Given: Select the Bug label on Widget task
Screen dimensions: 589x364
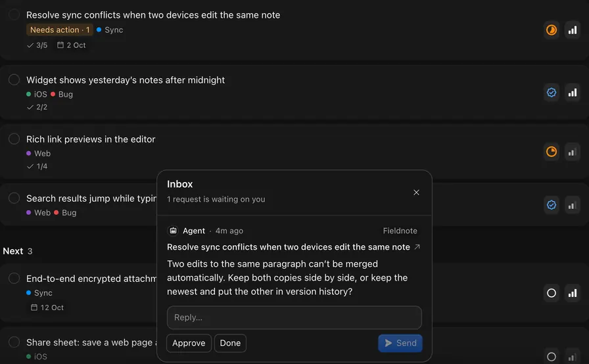Looking at the screenshot, I should (62, 94).
